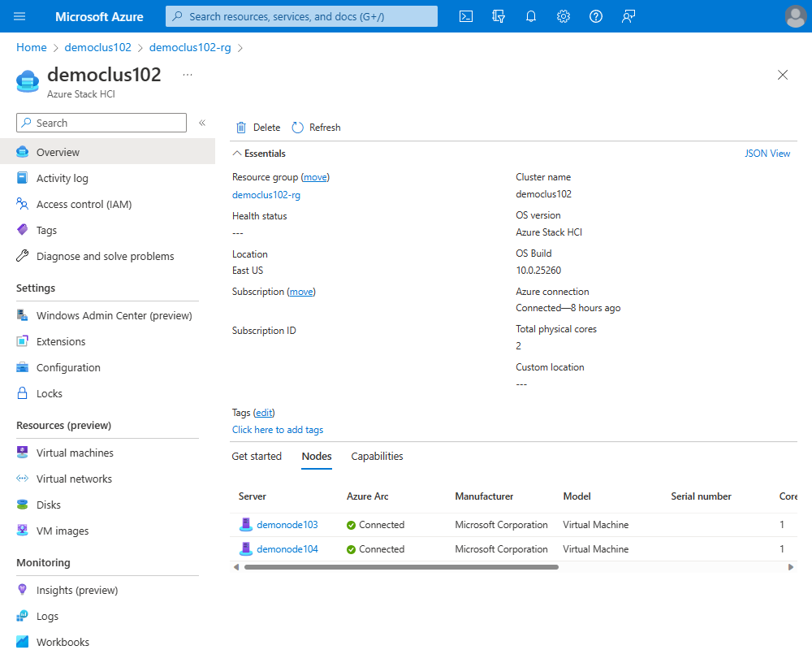The image size is (812, 650).
Task: Open Windows Admin Center (preview)
Action: click(x=114, y=315)
